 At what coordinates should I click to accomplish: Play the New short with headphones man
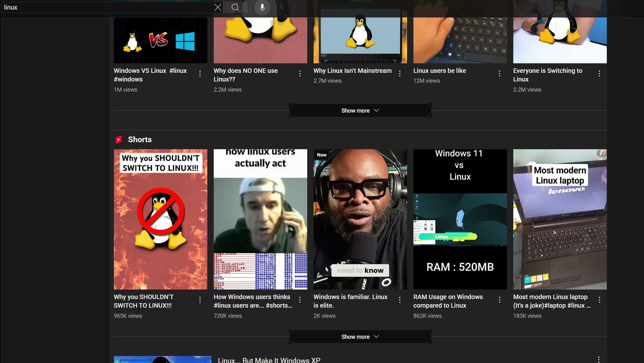(360, 219)
